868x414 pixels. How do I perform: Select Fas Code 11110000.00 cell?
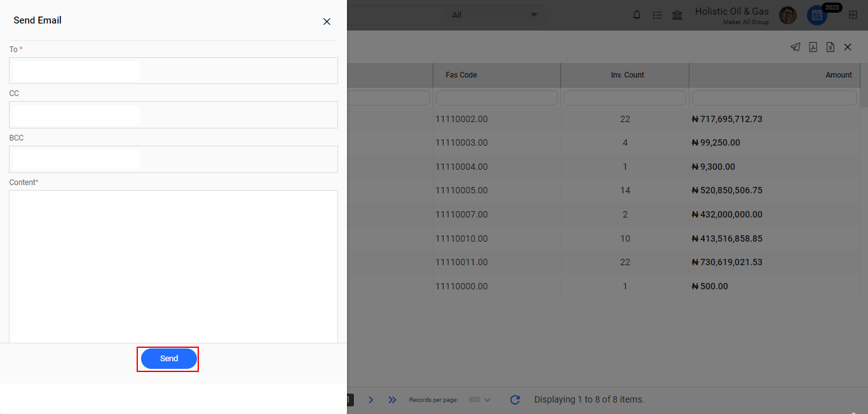497,286
